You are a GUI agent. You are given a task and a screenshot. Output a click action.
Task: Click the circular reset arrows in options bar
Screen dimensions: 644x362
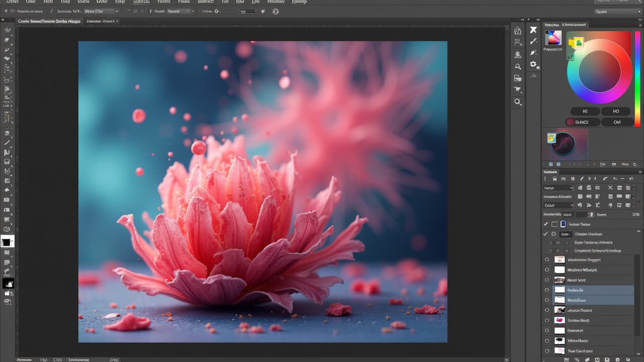click(276, 11)
